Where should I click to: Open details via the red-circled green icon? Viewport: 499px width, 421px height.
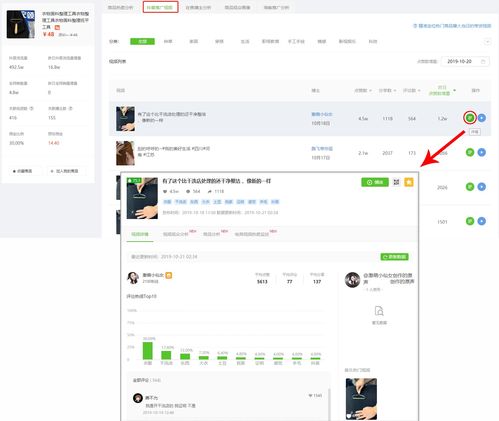point(470,118)
